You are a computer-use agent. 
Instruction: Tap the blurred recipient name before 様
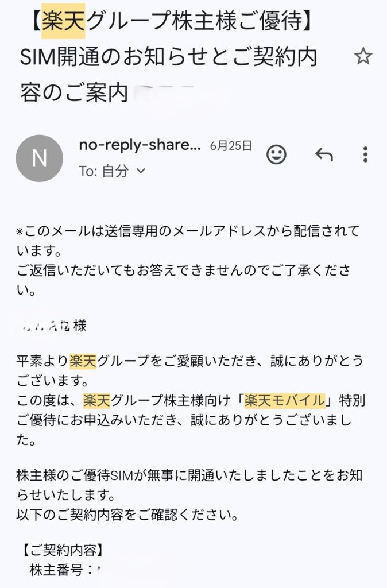click(x=44, y=326)
